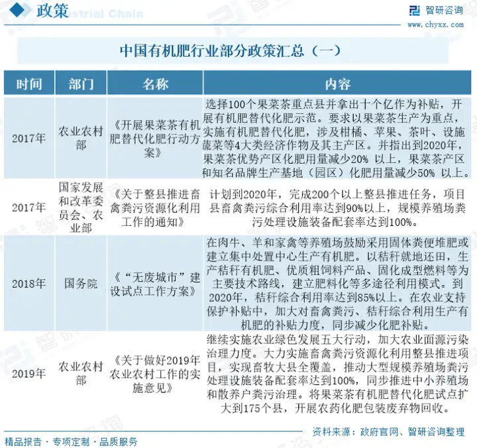This screenshot has height=448, width=477.
Task: Click policy name 《关于整县推进畜禽粪污资源化利用工作的通知》
Action: tap(155, 208)
